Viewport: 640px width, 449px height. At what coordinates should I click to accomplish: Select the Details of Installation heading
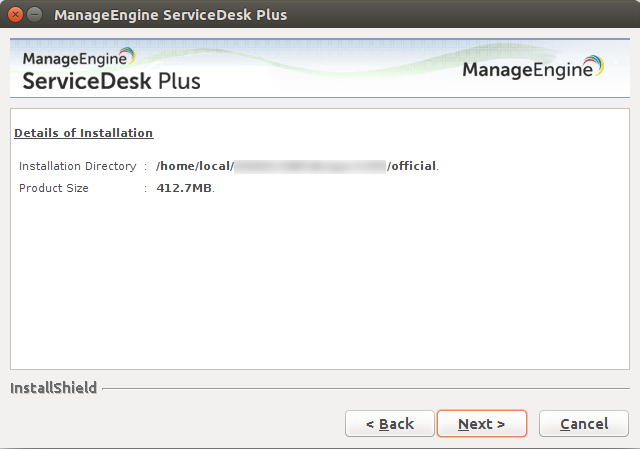pyautogui.click(x=83, y=133)
